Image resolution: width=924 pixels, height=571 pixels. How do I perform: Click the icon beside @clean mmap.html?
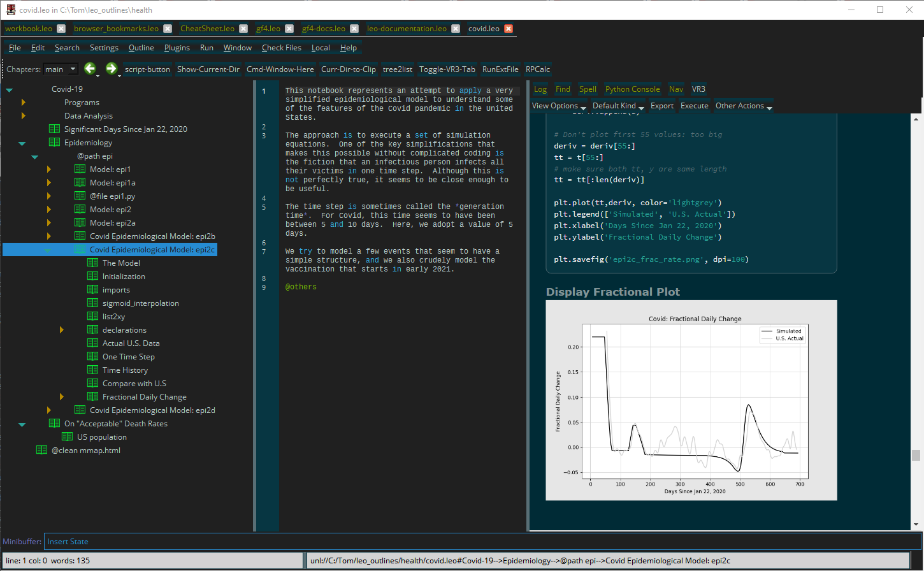[41, 451]
